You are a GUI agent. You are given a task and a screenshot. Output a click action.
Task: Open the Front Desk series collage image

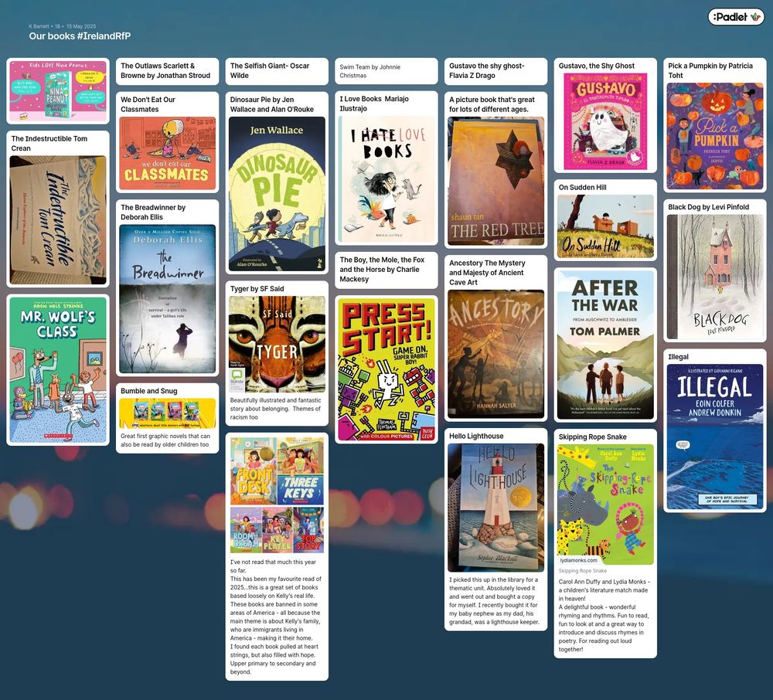tap(277, 494)
